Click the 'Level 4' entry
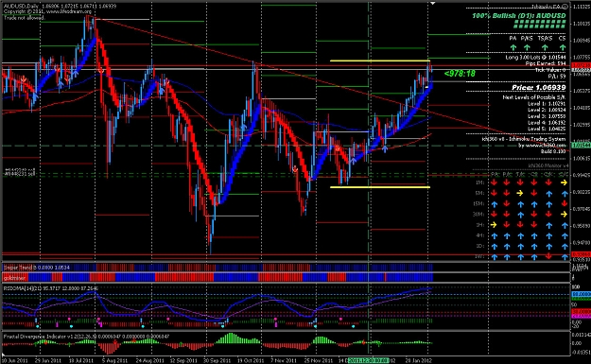591x364 pixels. [547, 123]
